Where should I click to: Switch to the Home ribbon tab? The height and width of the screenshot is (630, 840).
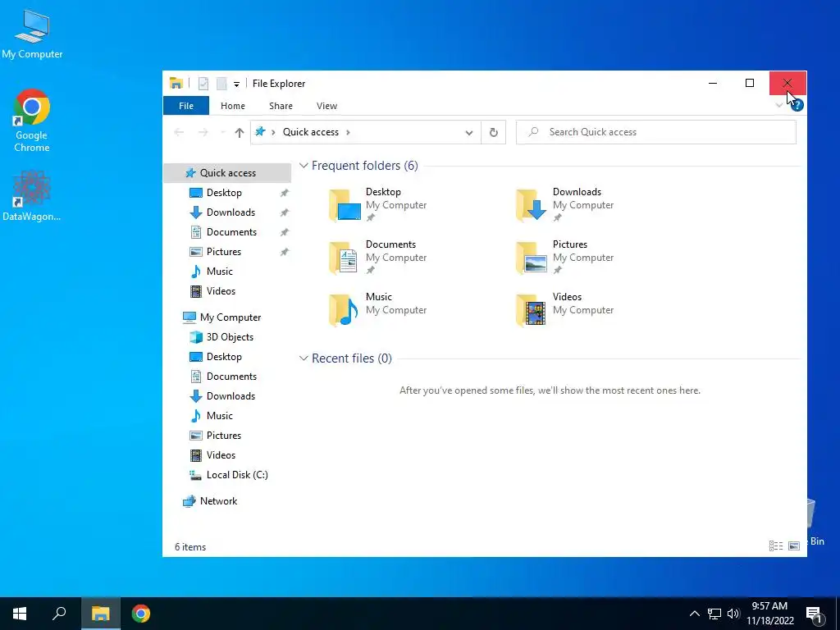coord(232,106)
